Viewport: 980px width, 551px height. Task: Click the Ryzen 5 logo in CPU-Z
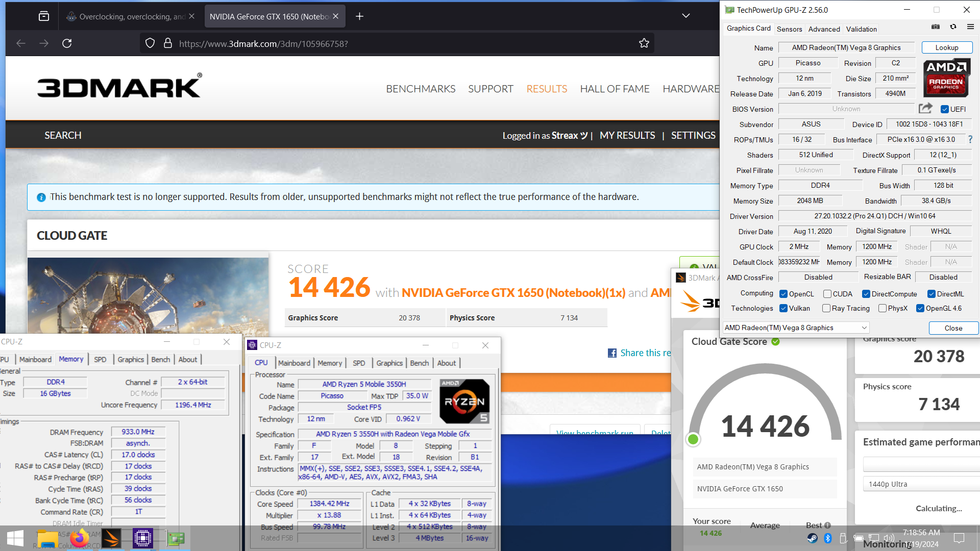click(464, 402)
